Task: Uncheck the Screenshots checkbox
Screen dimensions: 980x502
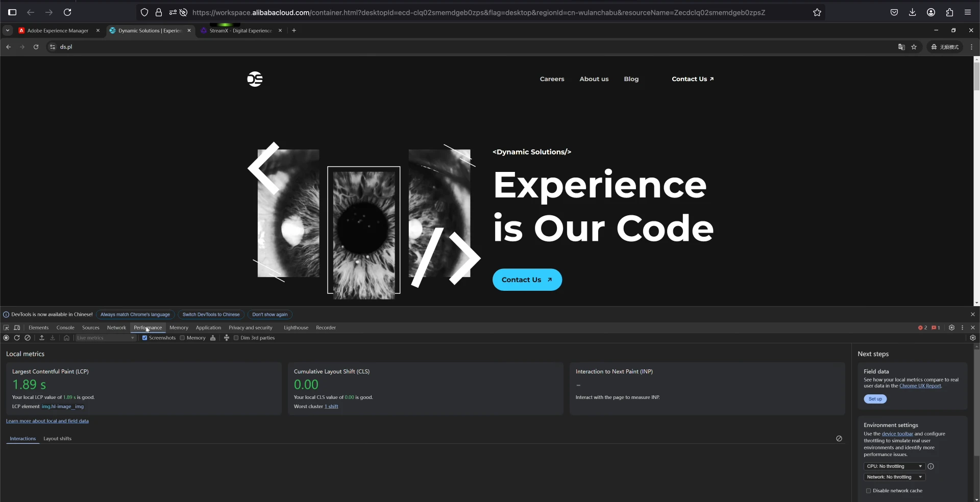Action: (x=144, y=338)
